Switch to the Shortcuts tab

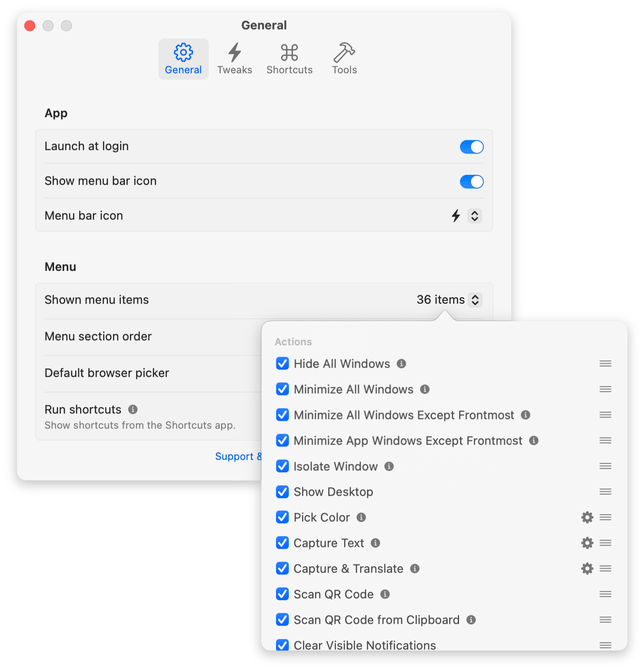[x=289, y=59]
